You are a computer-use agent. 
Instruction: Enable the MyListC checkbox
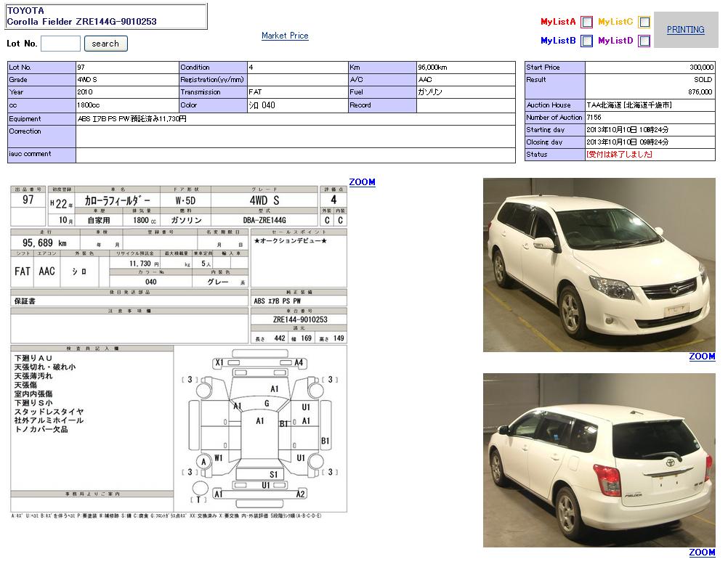click(x=644, y=23)
